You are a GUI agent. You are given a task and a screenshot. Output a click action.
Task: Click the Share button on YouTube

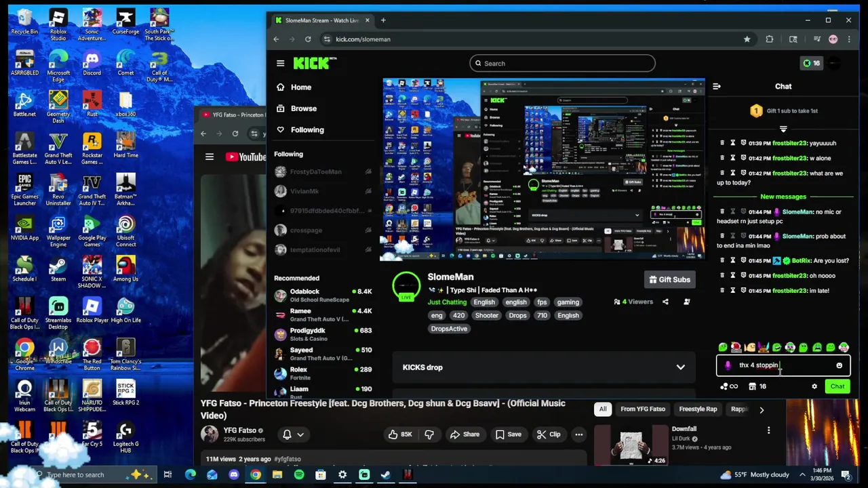click(x=465, y=434)
